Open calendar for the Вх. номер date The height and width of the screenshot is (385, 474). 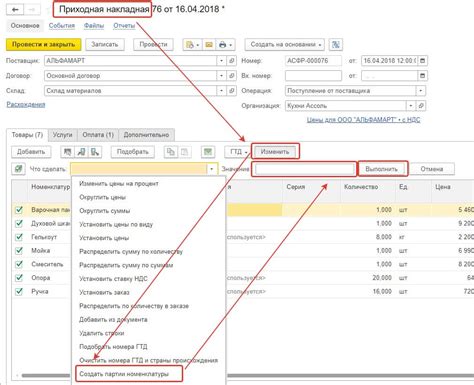point(422,76)
